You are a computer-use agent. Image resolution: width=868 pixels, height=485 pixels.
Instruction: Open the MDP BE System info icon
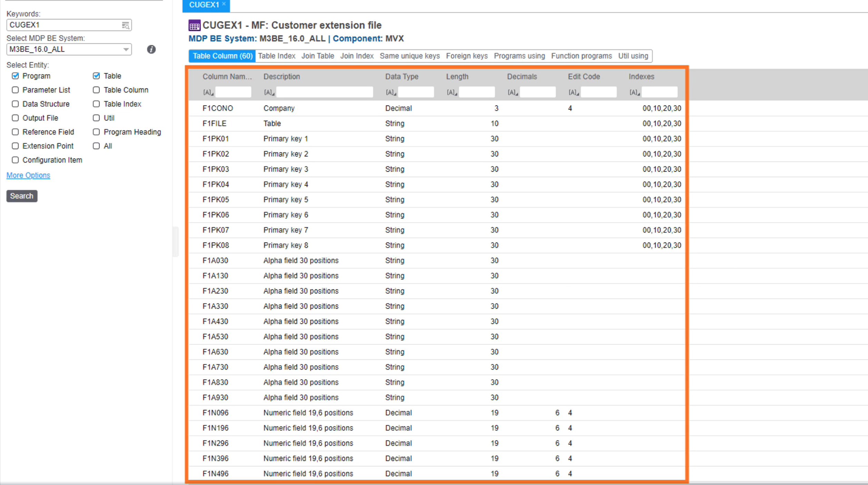click(x=151, y=49)
